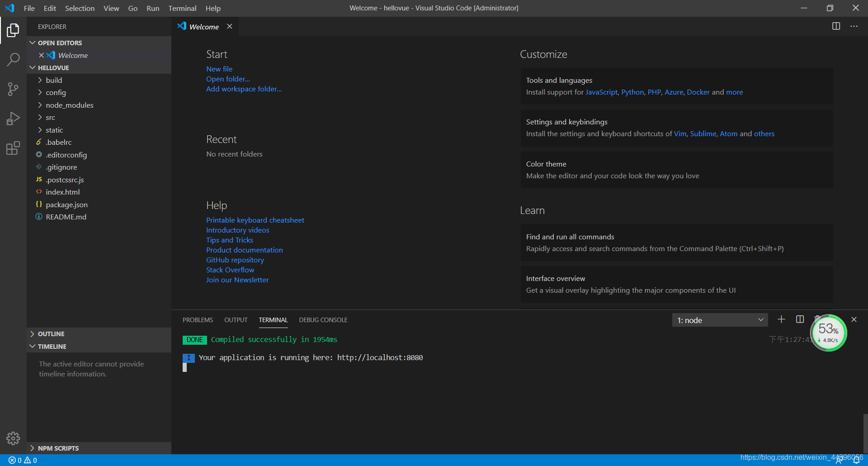Switch to the PROBLEMS panel tab
This screenshot has width=868, height=466.
[198, 320]
